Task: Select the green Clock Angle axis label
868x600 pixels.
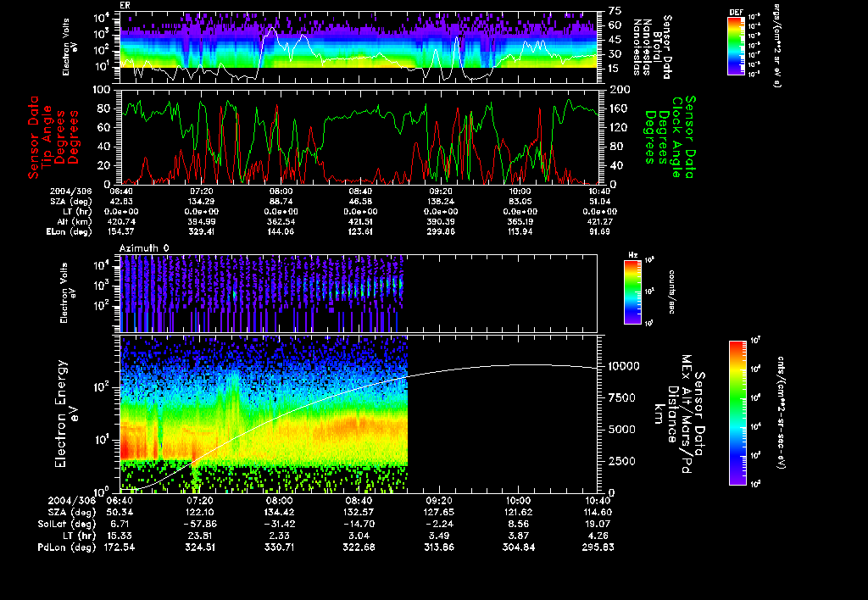Action: tap(669, 137)
